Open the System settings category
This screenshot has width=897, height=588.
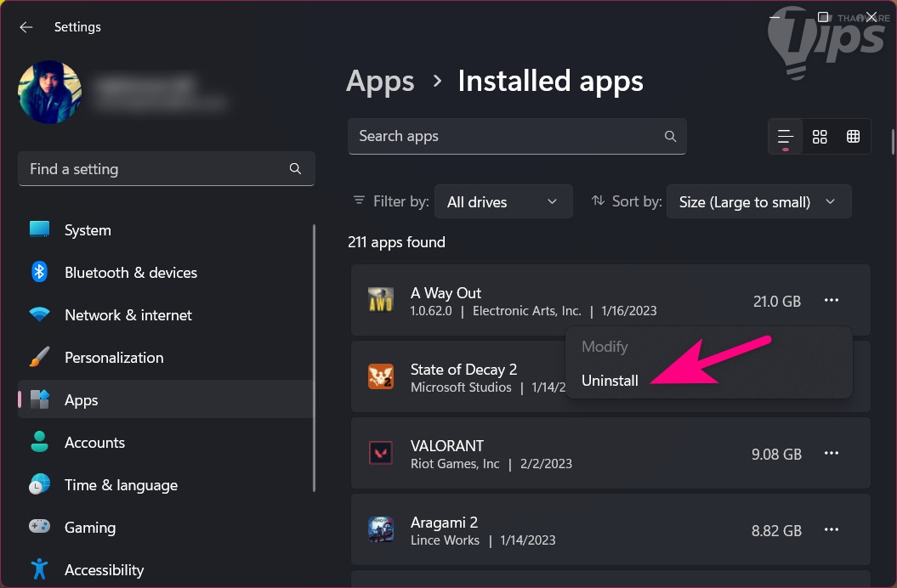click(88, 230)
